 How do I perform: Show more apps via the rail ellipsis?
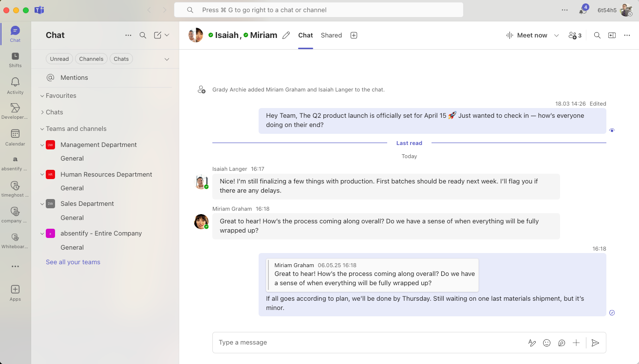pos(15,267)
